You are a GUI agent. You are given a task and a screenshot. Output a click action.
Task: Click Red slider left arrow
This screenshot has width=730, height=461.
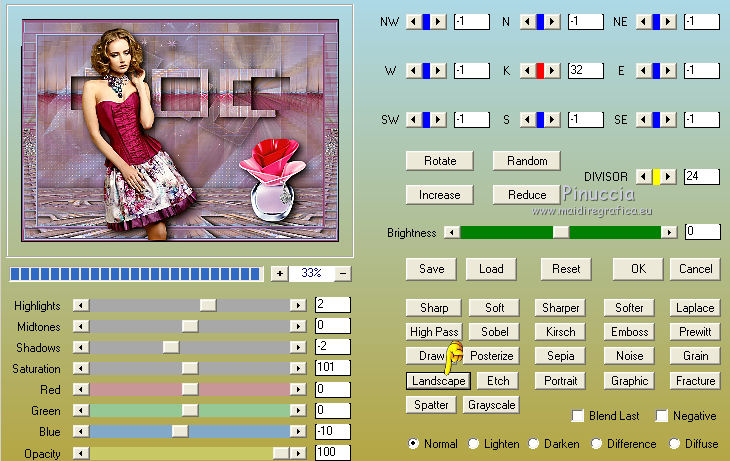click(x=81, y=389)
